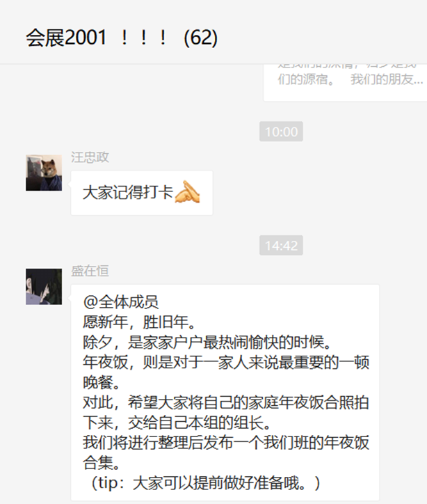Click the 10:00 timestamp label
Viewport: 427px width, 504px height.
click(281, 132)
